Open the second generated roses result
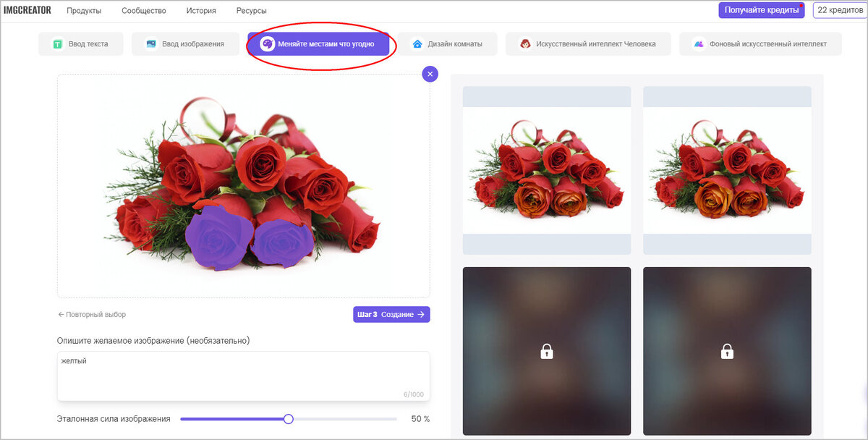 point(727,171)
